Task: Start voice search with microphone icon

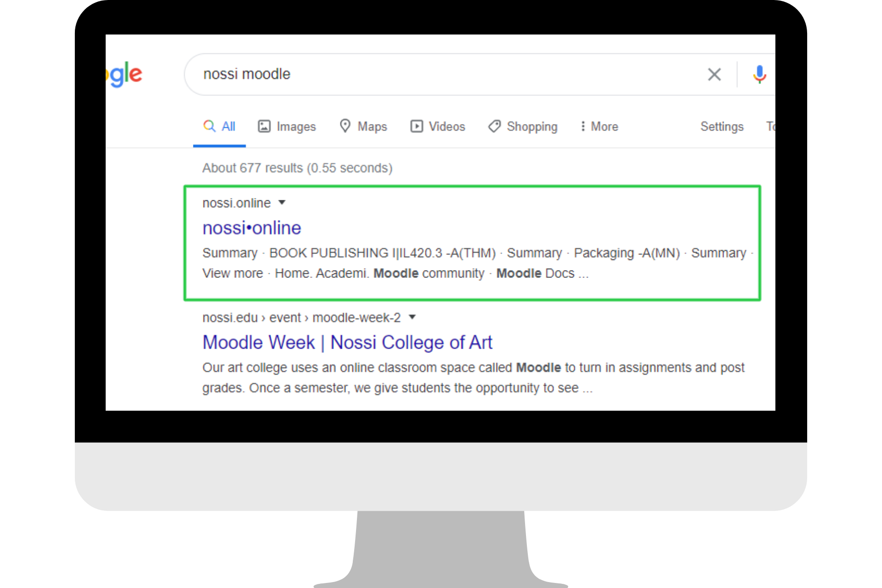Action: [x=759, y=74]
